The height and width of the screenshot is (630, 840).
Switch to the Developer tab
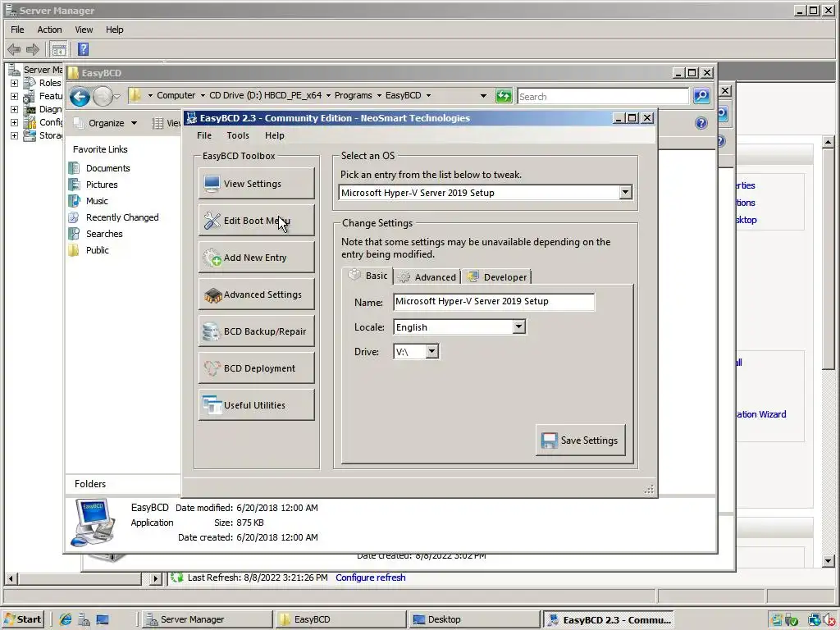(x=496, y=277)
